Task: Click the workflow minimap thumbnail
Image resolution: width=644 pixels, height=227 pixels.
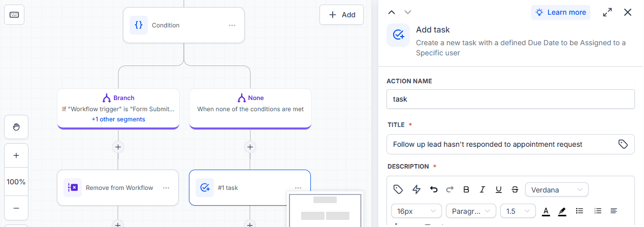Action: [325, 210]
